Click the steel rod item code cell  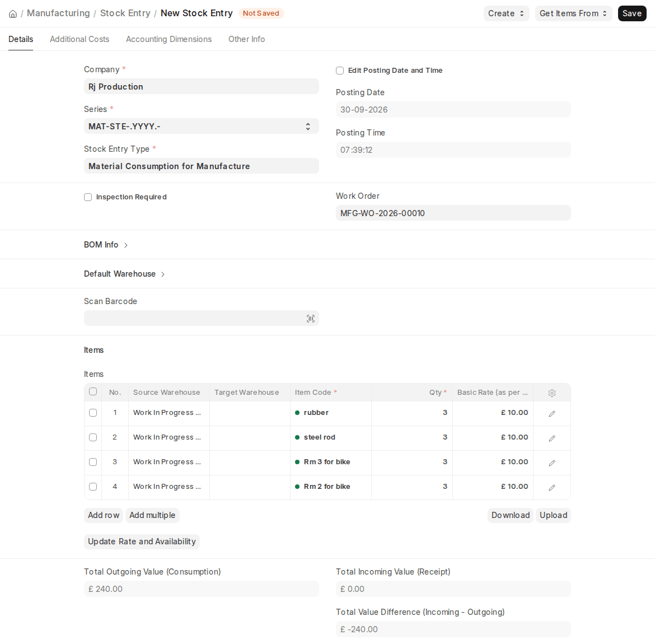(331, 437)
